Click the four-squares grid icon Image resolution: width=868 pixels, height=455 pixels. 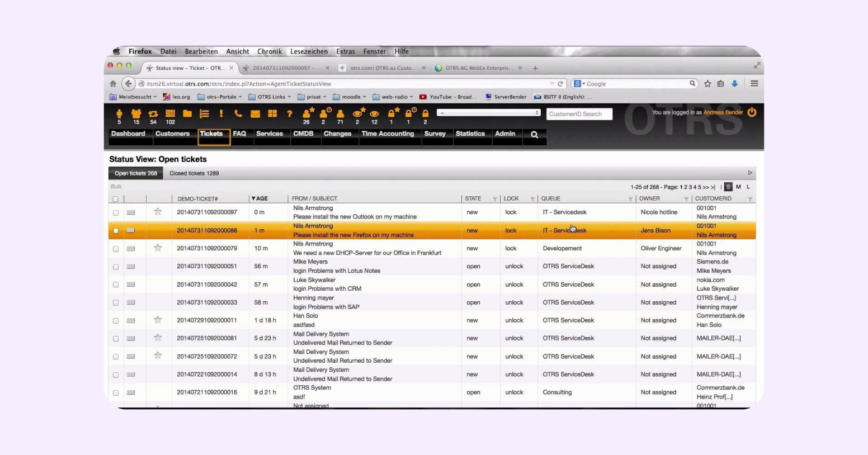click(272, 113)
